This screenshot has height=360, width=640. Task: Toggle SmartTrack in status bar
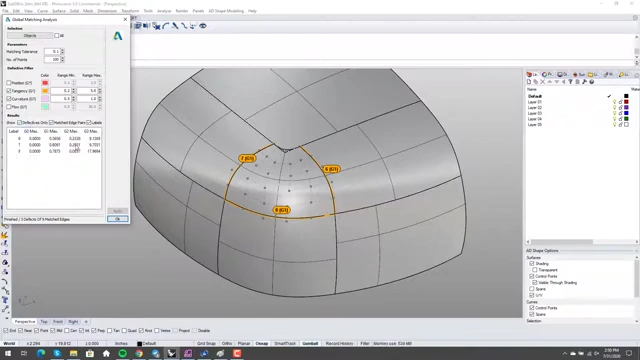point(285,344)
